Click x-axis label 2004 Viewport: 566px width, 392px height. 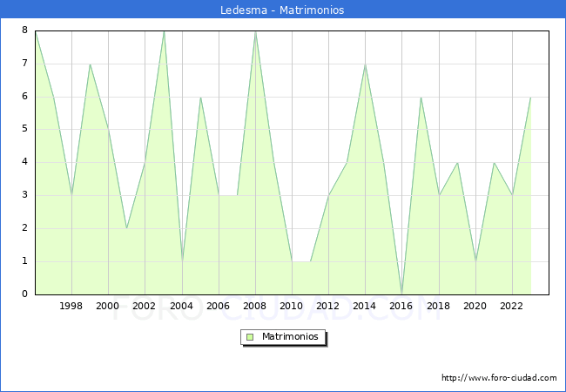[182, 306]
